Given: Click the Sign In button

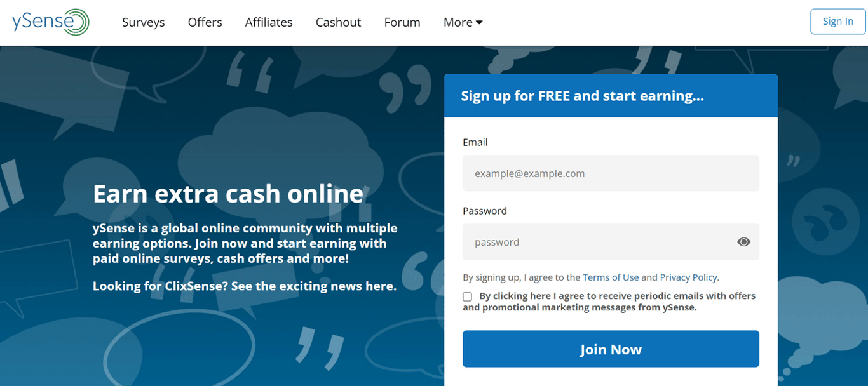Looking at the screenshot, I should pos(838,22).
